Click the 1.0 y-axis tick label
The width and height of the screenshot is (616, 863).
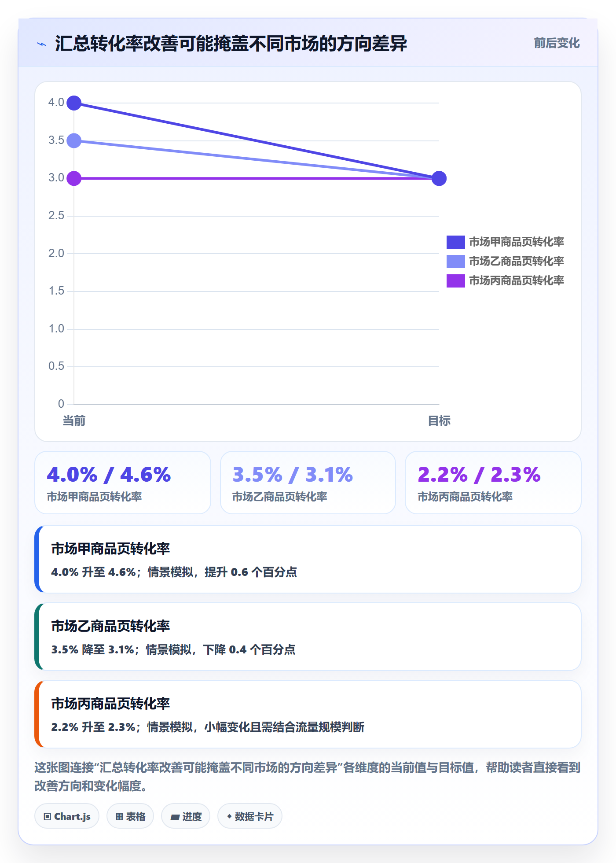coord(56,329)
